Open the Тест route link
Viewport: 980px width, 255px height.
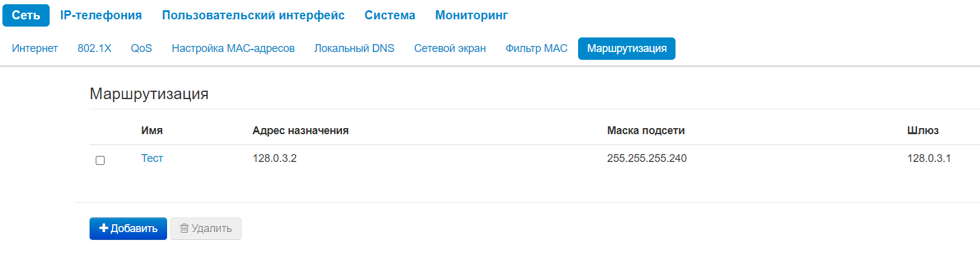[152, 158]
